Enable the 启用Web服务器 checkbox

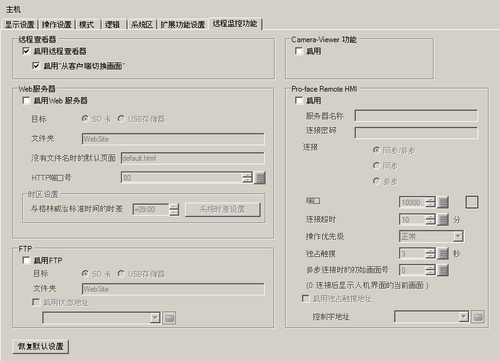pos(26,100)
